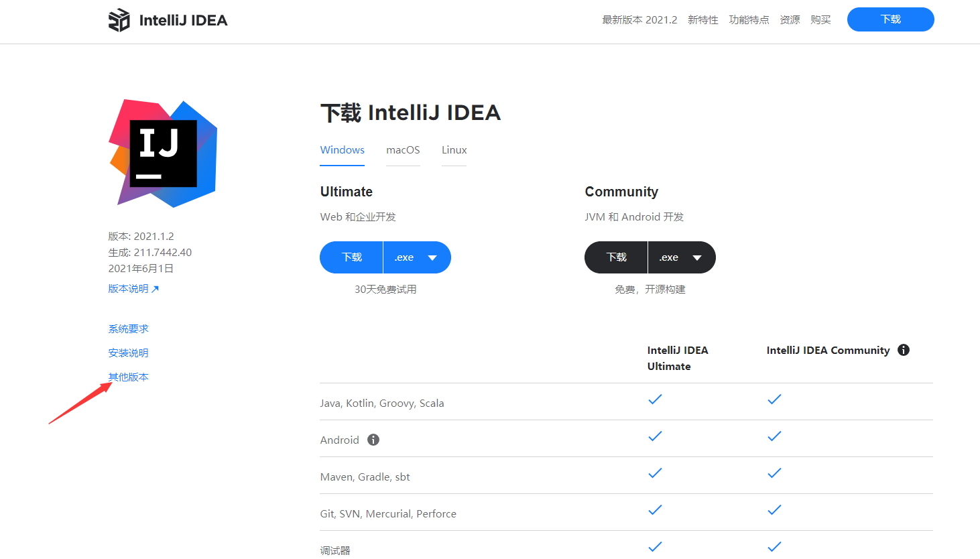Click date text 2021年6月1日
980x559 pixels.
[x=141, y=269]
